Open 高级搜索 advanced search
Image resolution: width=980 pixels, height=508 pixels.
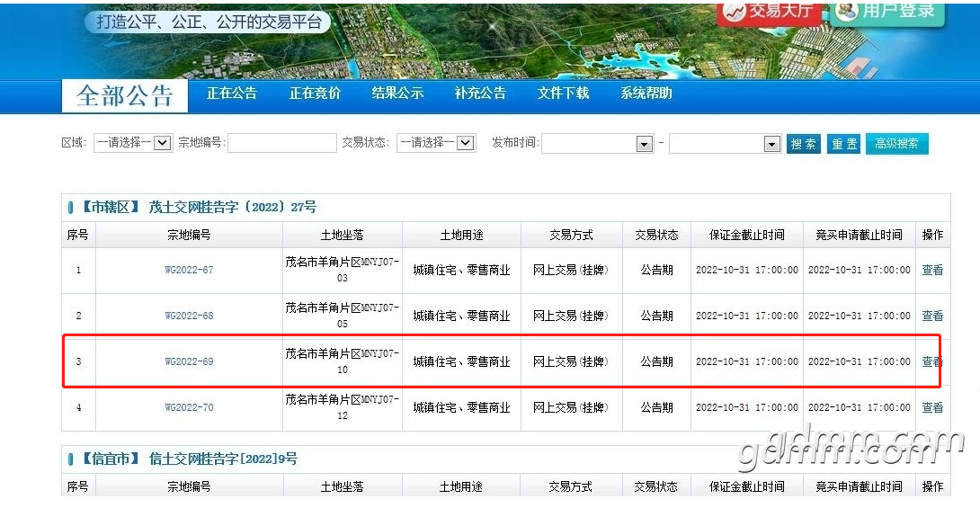click(897, 144)
